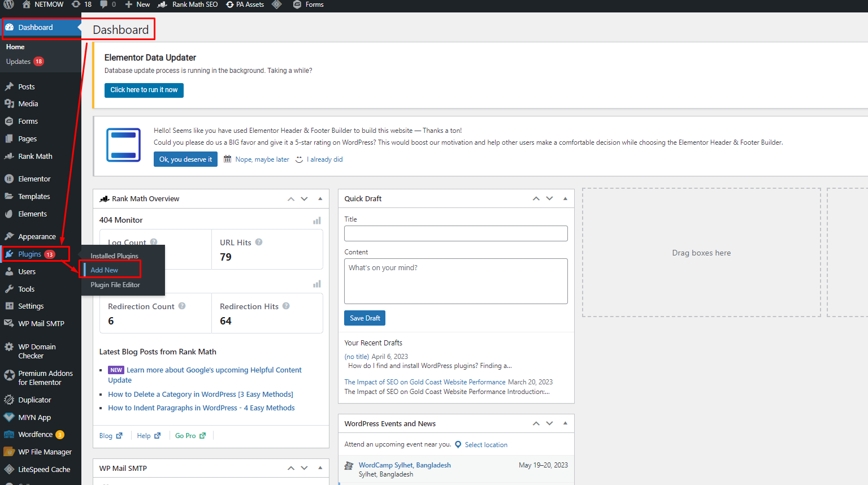
Task: Click the PA Assets refresh icon
Action: click(x=230, y=5)
